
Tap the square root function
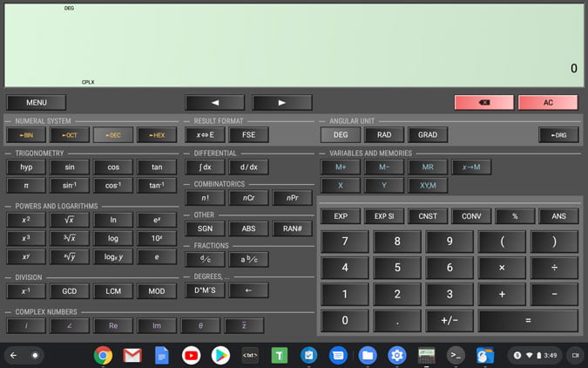click(70, 220)
